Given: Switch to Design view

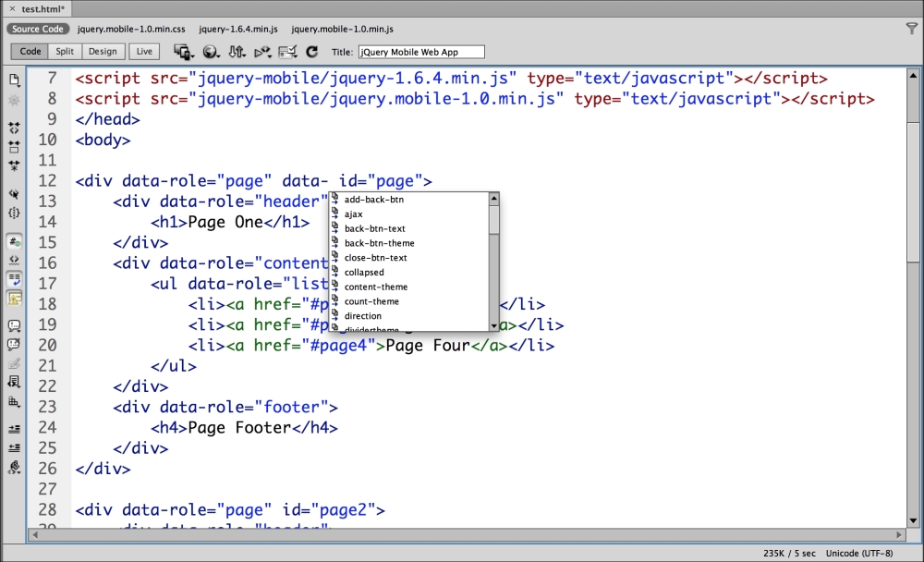Looking at the screenshot, I should coord(103,52).
